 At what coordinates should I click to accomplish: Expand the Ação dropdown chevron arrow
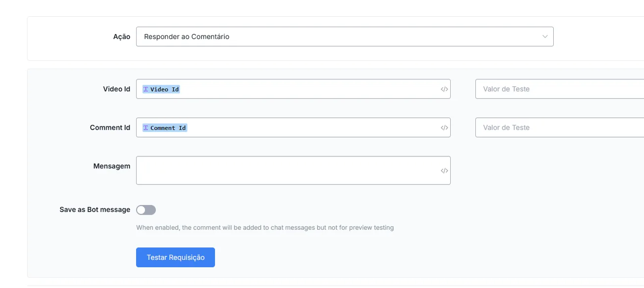(545, 36)
